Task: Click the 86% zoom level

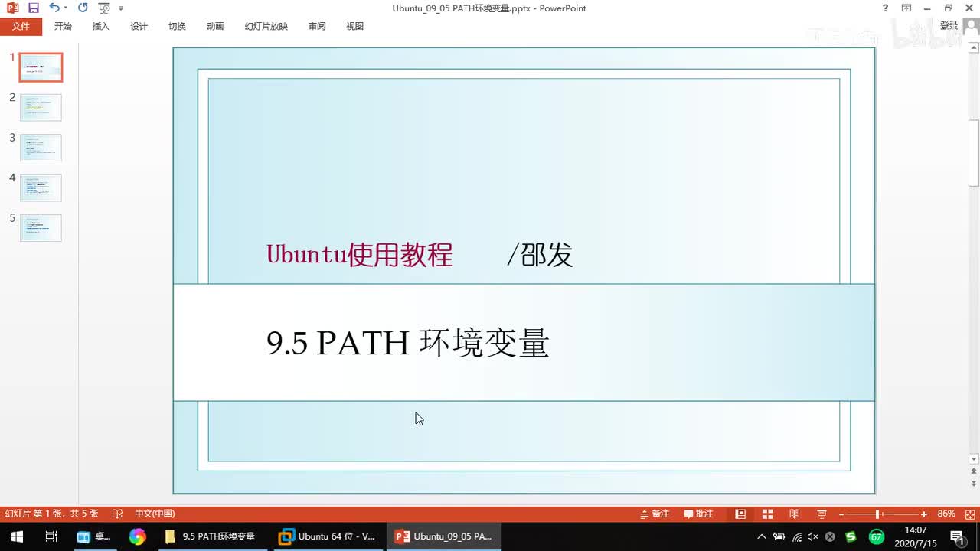Action: point(946,514)
